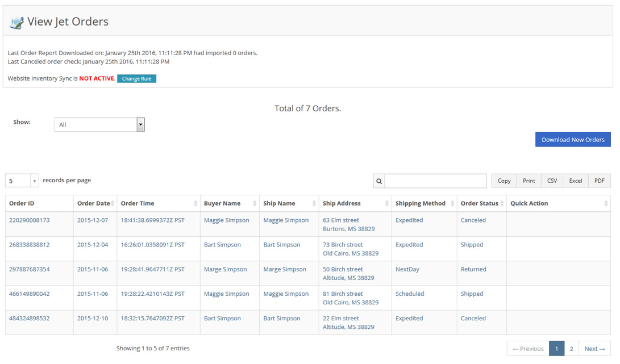Click address 22 Elm street Altitude
This screenshot has height=364, width=620.
(348, 323)
